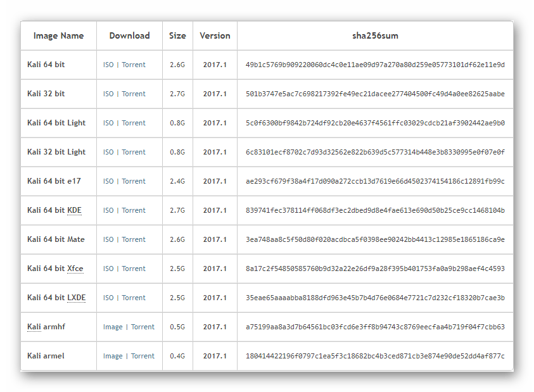Image resolution: width=534 pixels, height=392 pixels.
Task: Open the Image link for Kali armel
Action: click(x=113, y=356)
